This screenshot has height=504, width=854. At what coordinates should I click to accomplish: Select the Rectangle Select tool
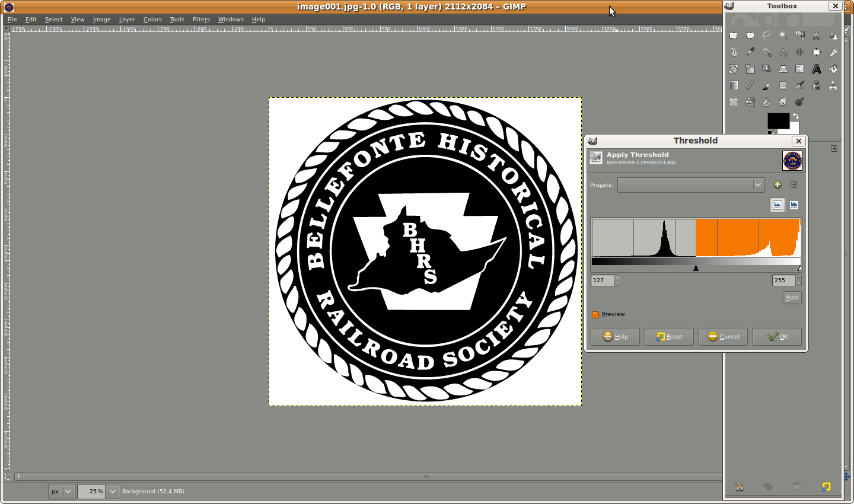[x=734, y=36]
